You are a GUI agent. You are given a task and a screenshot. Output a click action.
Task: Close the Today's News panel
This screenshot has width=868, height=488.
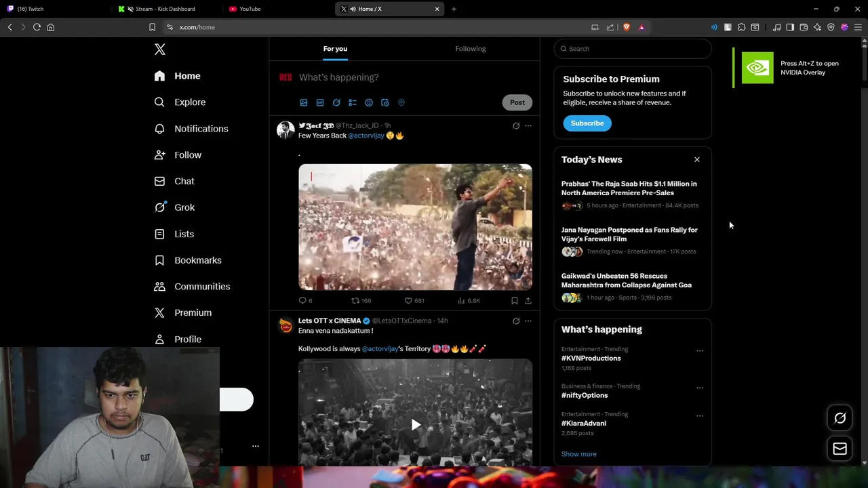click(x=696, y=159)
